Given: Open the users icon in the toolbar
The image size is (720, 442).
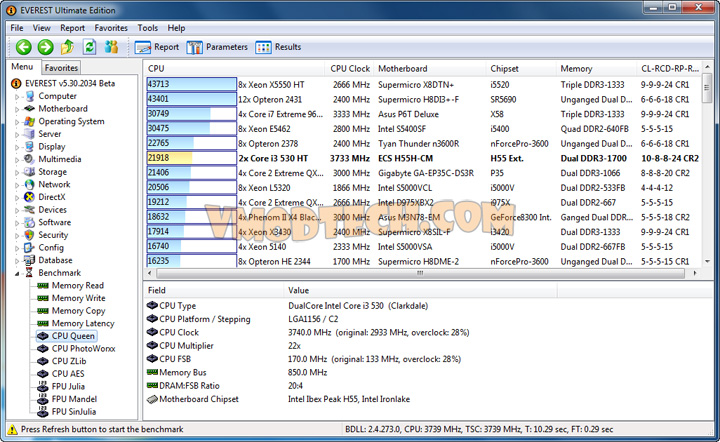Looking at the screenshot, I should pos(111,47).
